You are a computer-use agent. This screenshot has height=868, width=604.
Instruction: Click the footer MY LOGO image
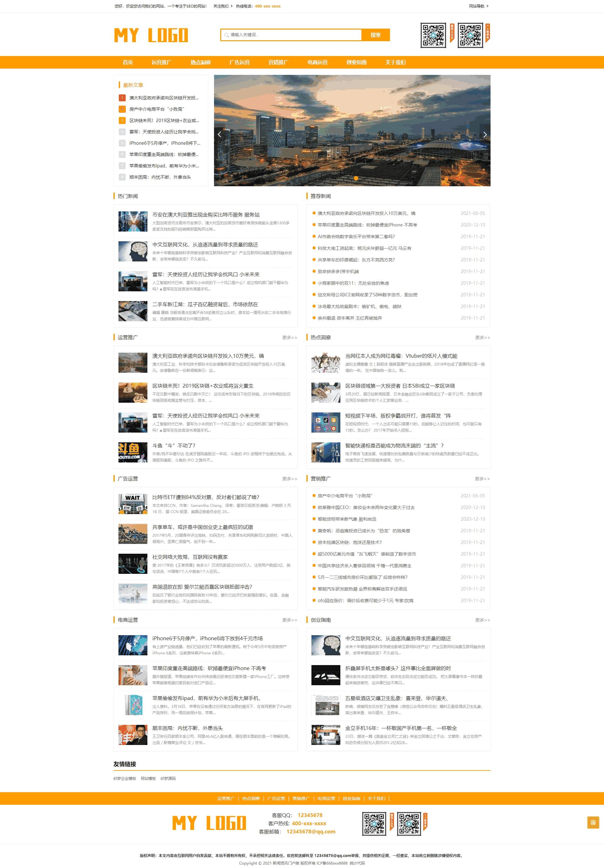click(x=209, y=823)
